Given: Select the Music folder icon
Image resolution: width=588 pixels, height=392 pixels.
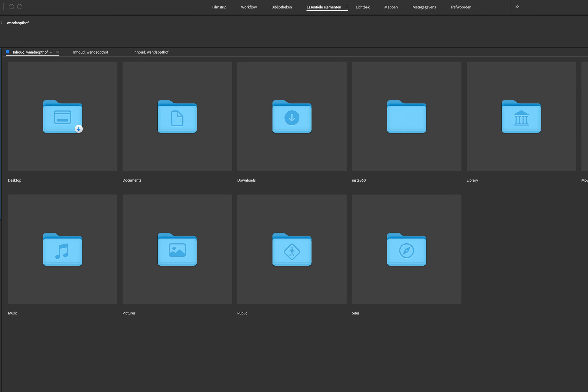Looking at the screenshot, I should [x=63, y=249].
